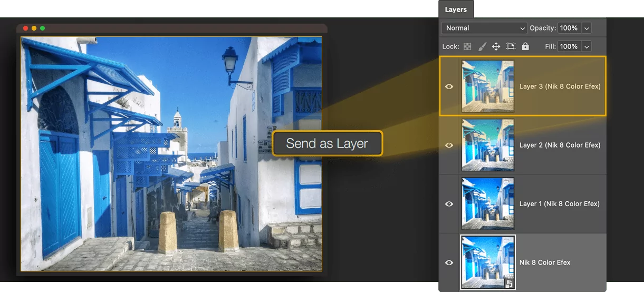Image resolution: width=644 pixels, height=292 pixels.
Task: Click the prevent artboard auto-nesting lock icon
Action: tap(511, 46)
